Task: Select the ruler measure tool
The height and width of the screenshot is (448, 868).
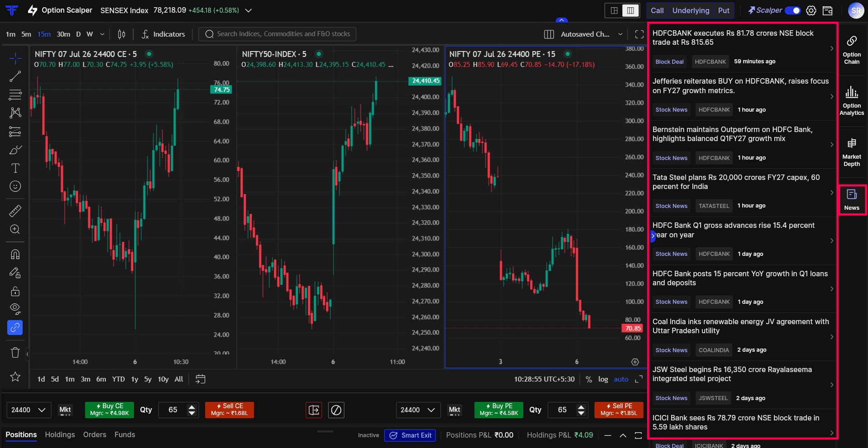Action: [x=15, y=211]
